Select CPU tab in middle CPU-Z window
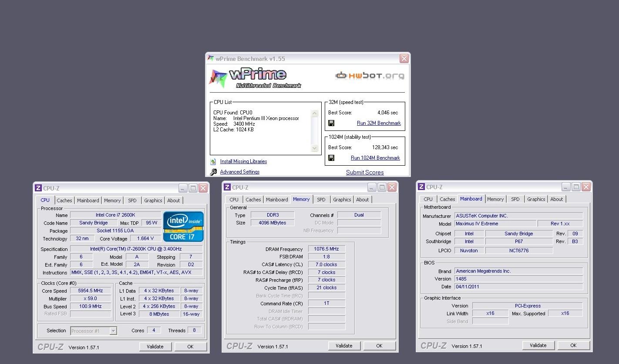619x364 pixels. [234, 200]
